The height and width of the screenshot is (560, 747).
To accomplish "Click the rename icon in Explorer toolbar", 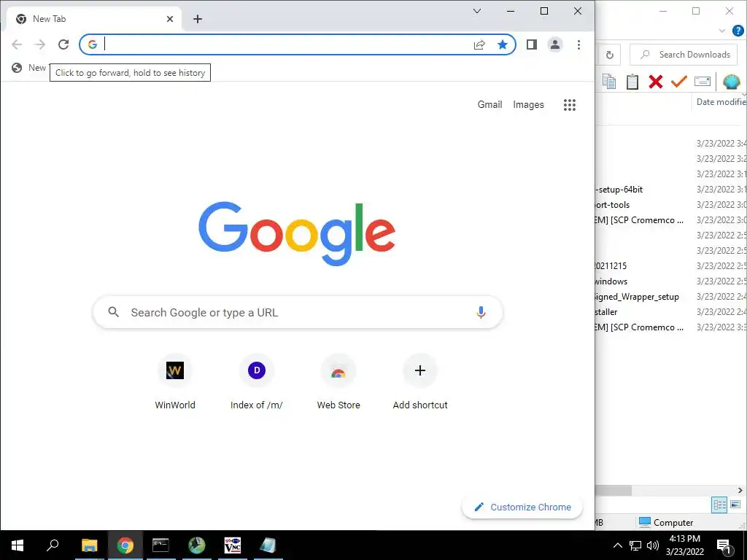I will pyautogui.click(x=703, y=82).
